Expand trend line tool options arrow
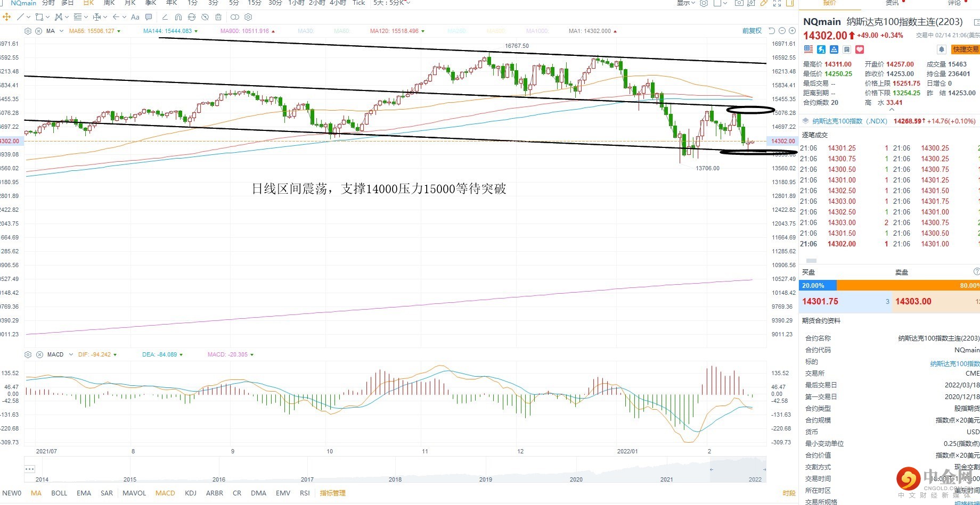This screenshot has width=980, height=505. (x=28, y=17)
